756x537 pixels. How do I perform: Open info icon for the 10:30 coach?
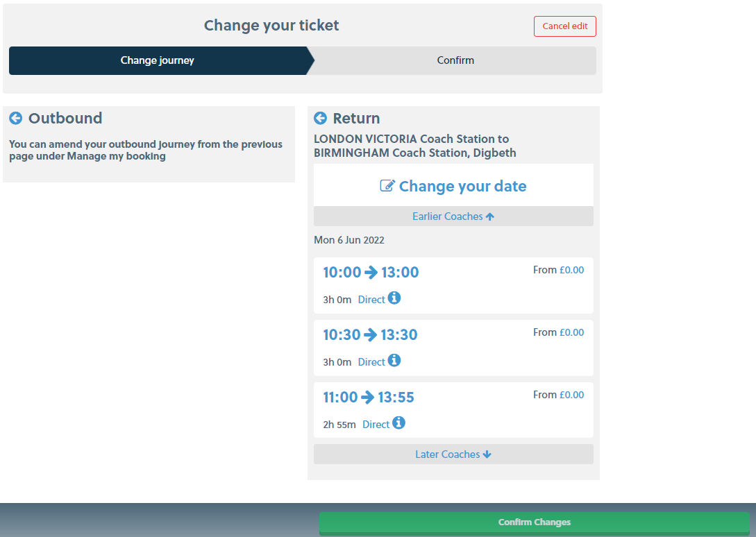(x=394, y=360)
